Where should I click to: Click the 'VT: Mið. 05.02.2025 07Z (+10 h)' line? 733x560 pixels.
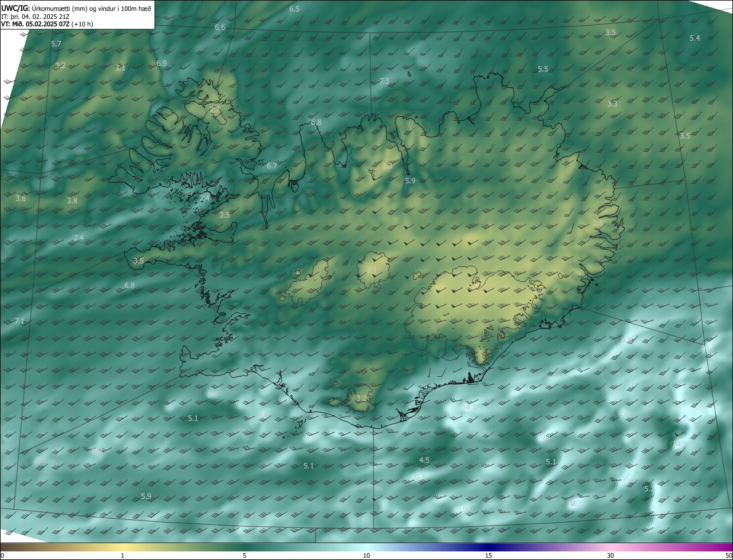click(x=48, y=25)
